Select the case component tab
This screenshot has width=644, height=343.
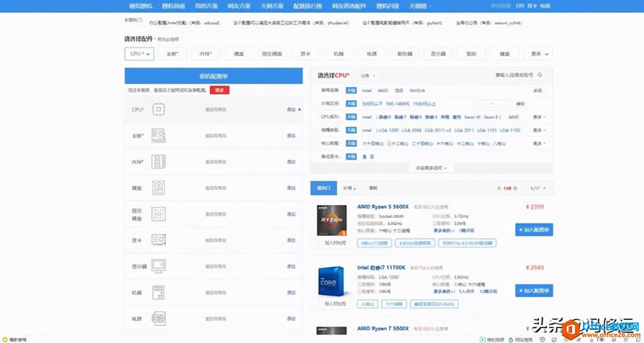tap(339, 54)
